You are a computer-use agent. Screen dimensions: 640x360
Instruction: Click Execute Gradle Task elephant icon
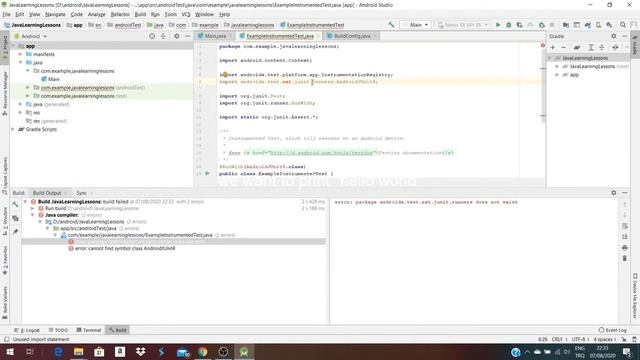click(x=577, y=47)
